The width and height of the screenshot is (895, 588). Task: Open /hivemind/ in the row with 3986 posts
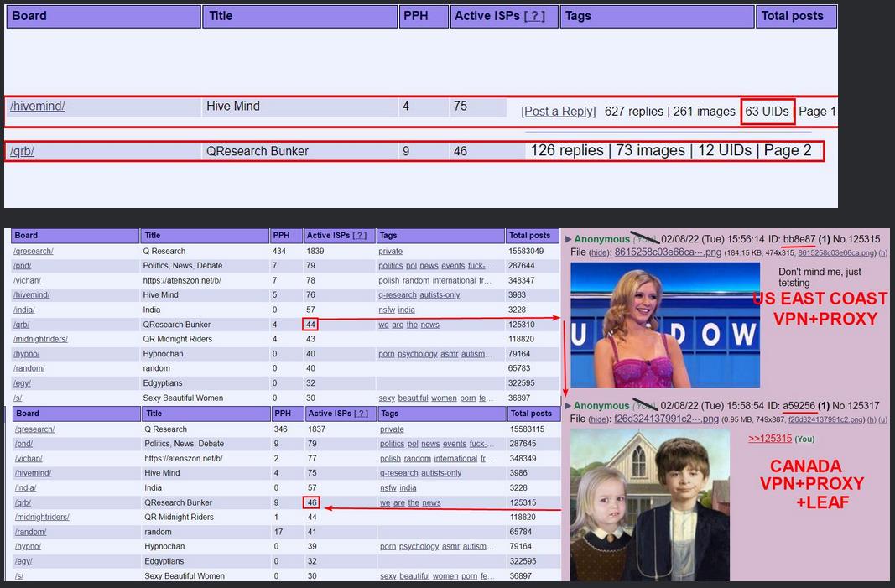(x=33, y=473)
